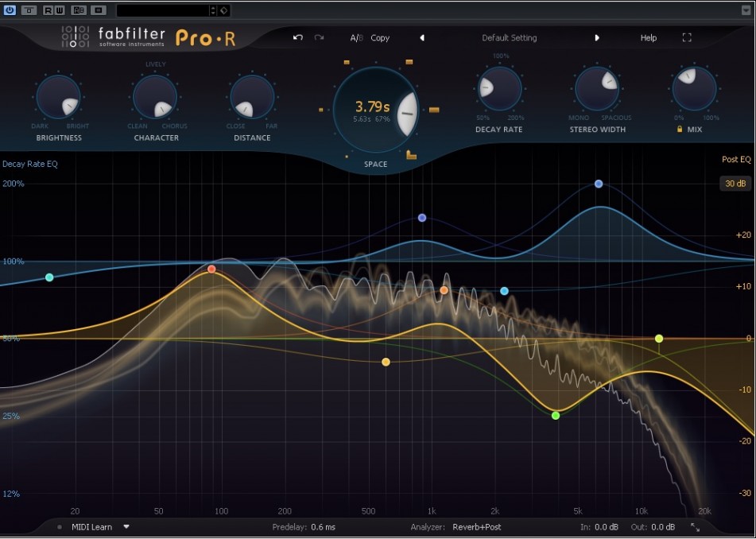Go to next preset arrow
Viewport: 756px width, 539px height.
point(597,37)
